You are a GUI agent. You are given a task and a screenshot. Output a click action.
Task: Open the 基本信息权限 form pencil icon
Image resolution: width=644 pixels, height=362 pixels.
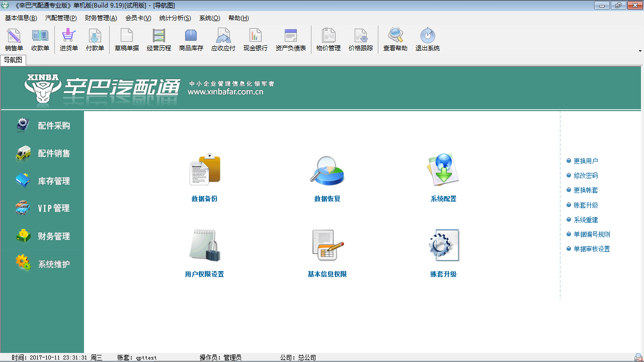[327, 245]
